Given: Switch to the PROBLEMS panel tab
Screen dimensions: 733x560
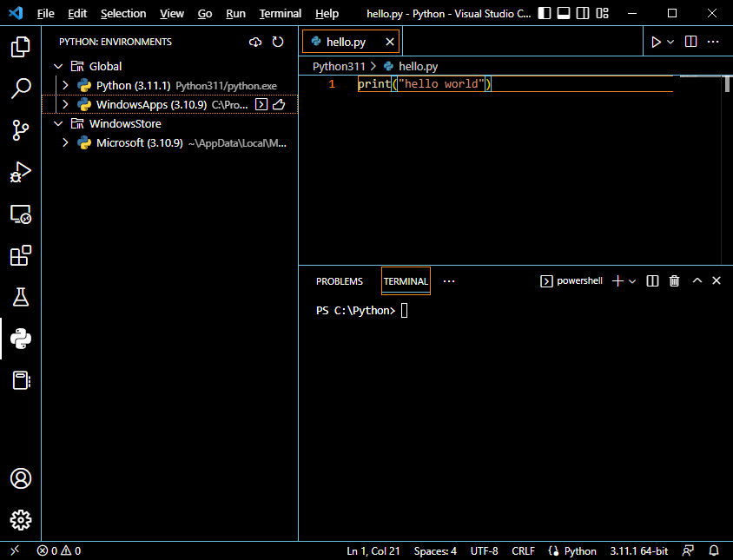Looking at the screenshot, I should click(x=340, y=281).
